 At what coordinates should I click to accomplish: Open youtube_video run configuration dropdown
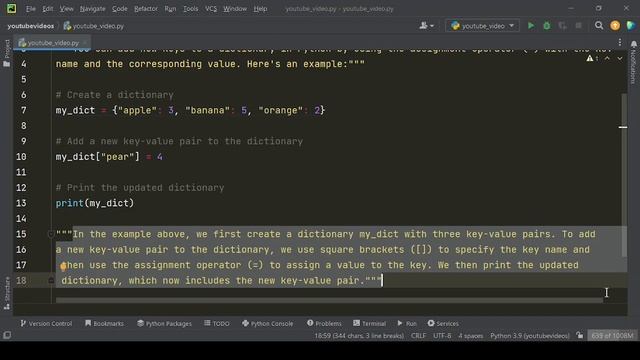482,26
